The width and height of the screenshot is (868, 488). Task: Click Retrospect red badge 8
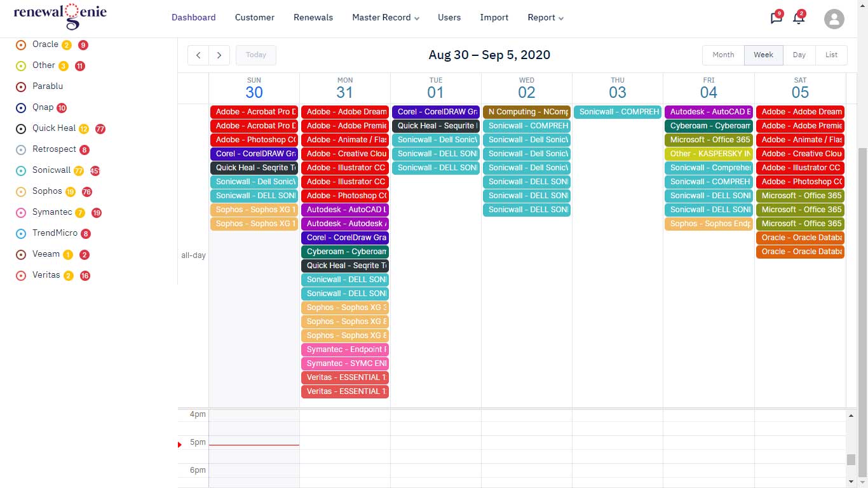tap(85, 150)
